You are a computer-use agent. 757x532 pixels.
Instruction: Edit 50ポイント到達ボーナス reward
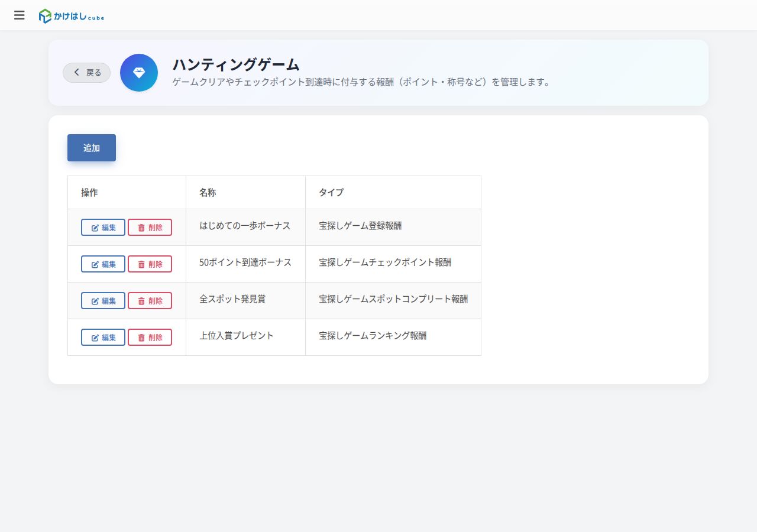tap(103, 264)
